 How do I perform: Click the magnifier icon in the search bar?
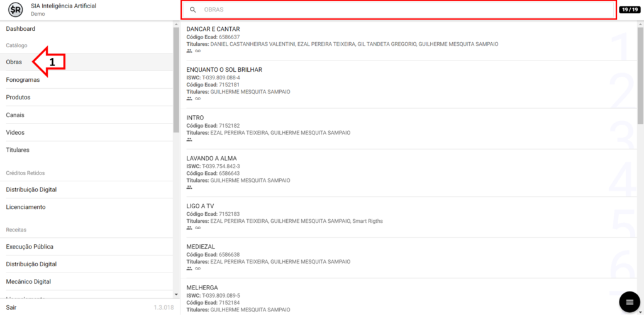click(x=193, y=10)
